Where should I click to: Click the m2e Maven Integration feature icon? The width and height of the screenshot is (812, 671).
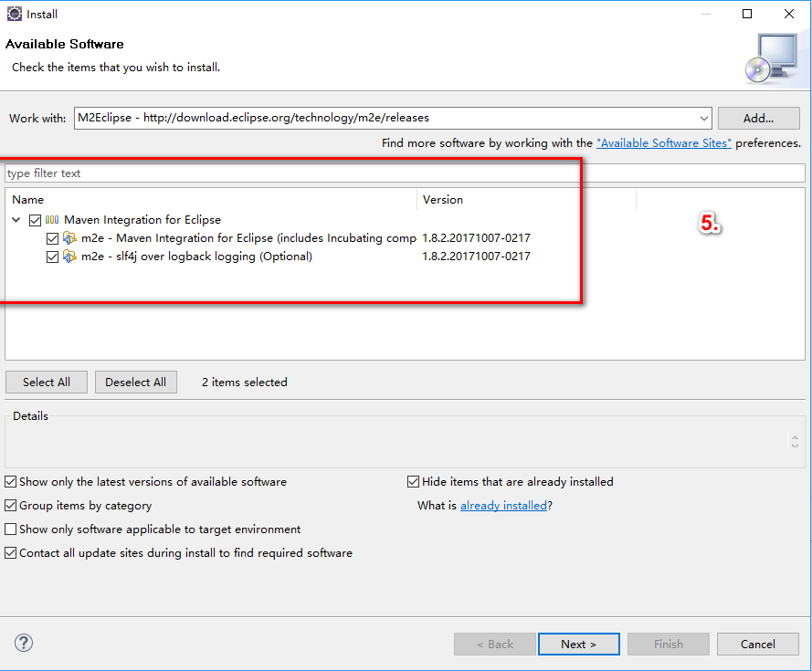pyautogui.click(x=69, y=238)
